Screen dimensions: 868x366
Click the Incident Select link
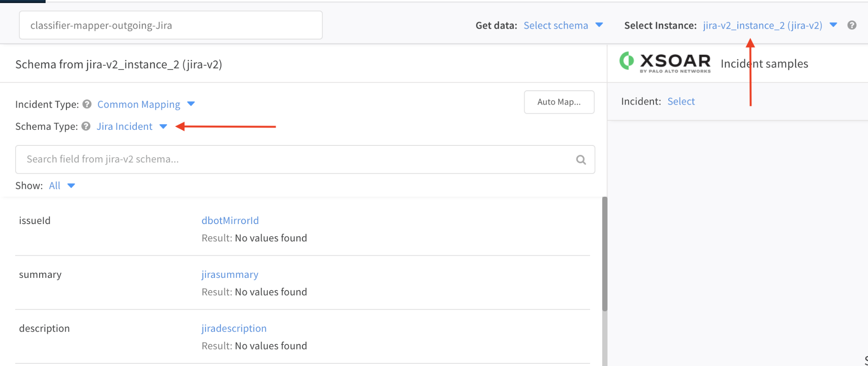pyautogui.click(x=681, y=102)
